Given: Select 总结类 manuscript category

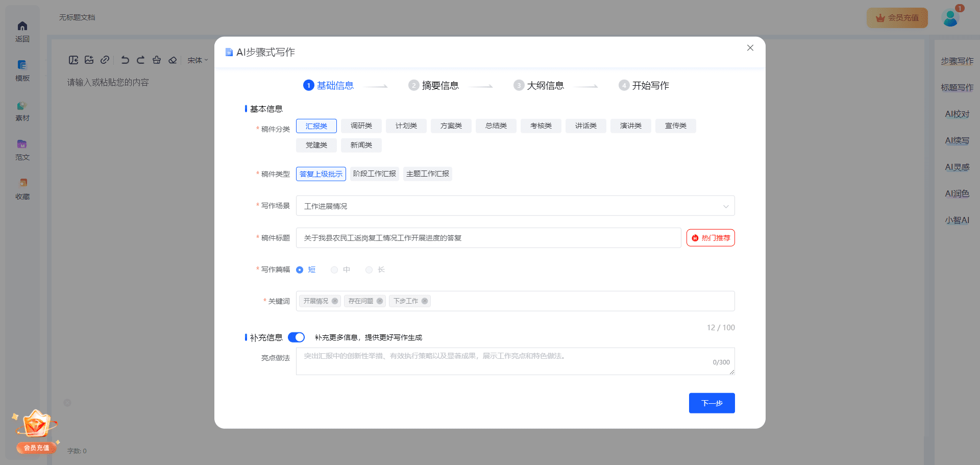Looking at the screenshot, I should pyautogui.click(x=496, y=126).
